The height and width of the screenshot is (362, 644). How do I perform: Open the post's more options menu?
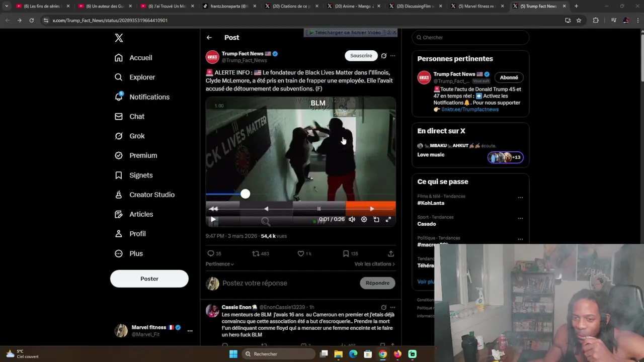393,56
